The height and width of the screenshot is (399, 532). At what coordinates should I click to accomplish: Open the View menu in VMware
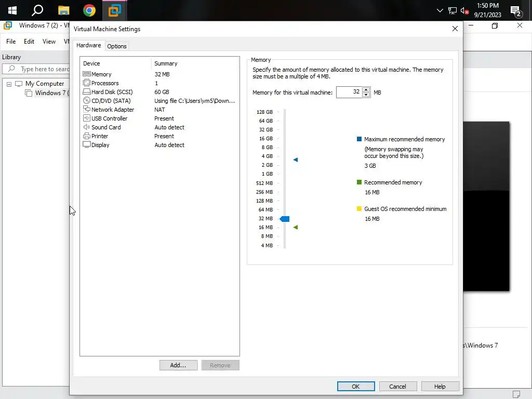[49, 42]
